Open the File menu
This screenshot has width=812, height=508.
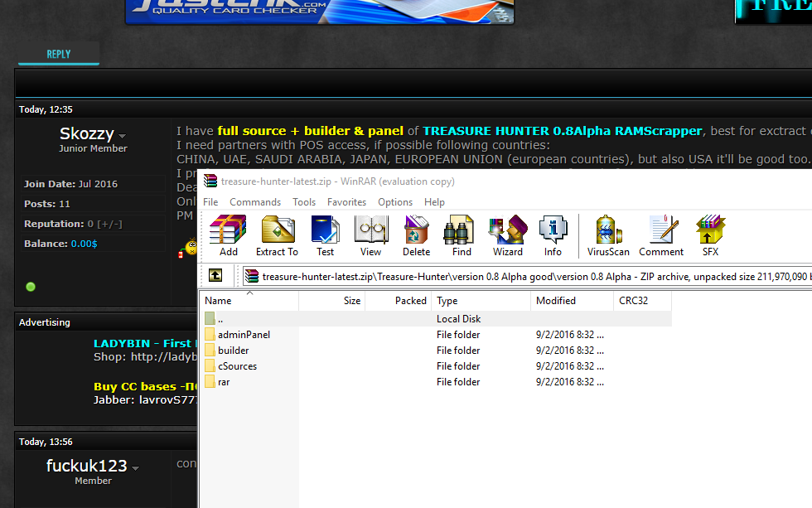click(x=210, y=202)
